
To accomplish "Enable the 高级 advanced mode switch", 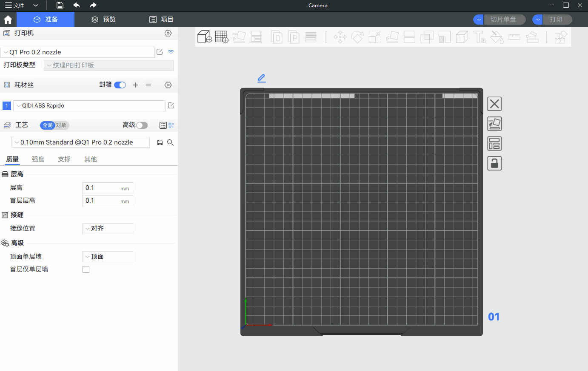I will 142,125.
